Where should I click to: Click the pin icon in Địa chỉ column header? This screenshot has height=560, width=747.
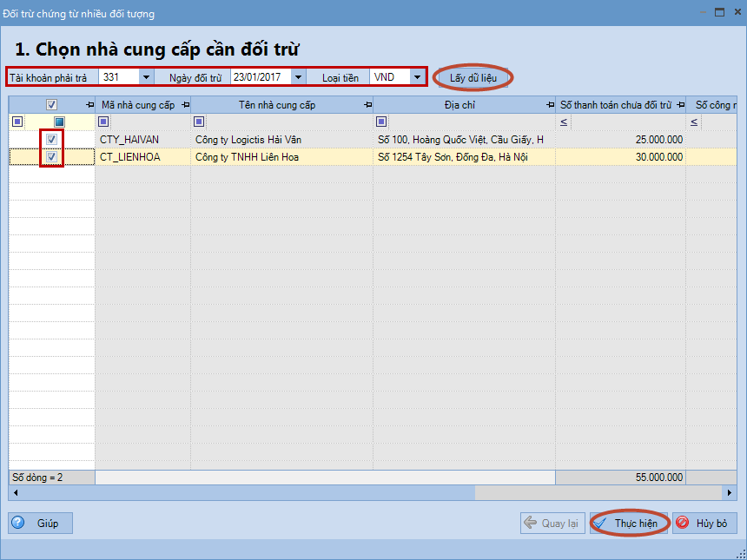click(x=550, y=105)
